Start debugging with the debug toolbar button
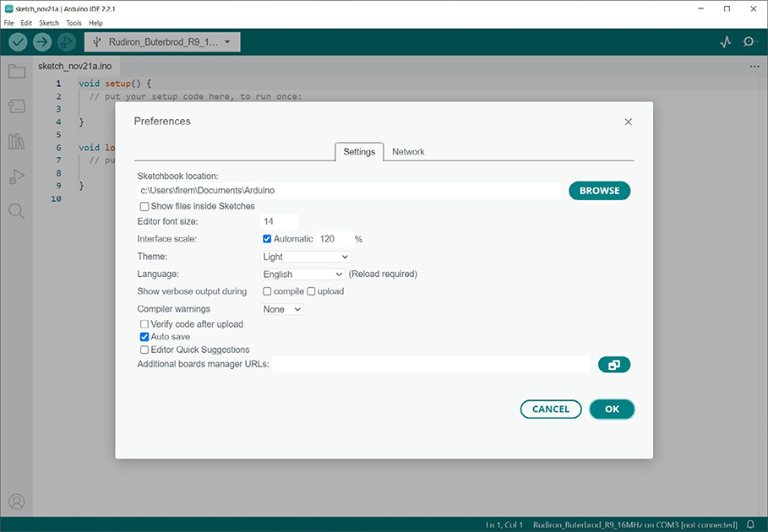768x532 pixels. click(67, 42)
